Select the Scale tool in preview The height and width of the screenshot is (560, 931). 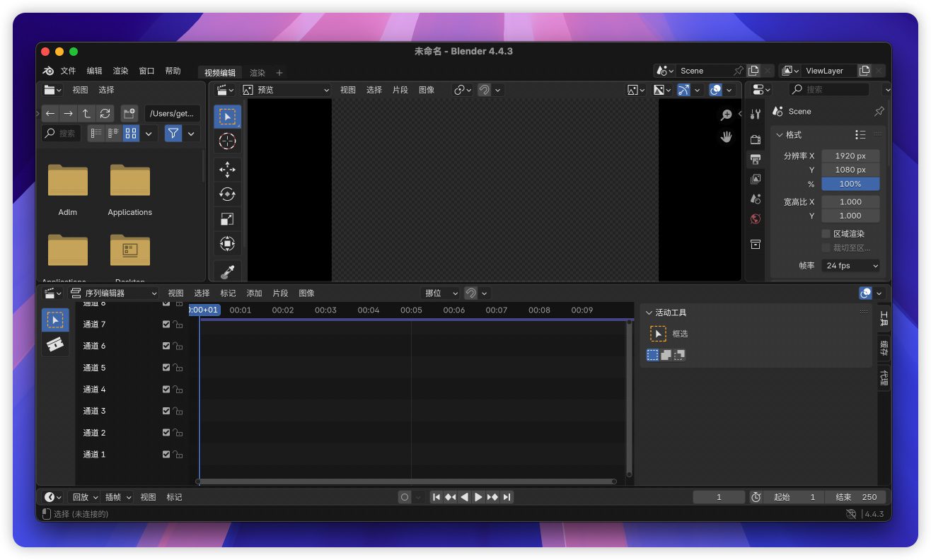coord(227,219)
